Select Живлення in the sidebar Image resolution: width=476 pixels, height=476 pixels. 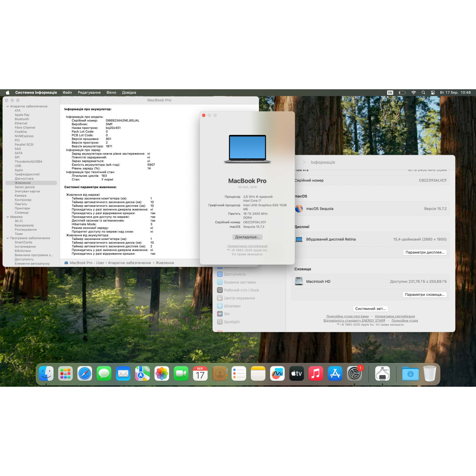31,183
